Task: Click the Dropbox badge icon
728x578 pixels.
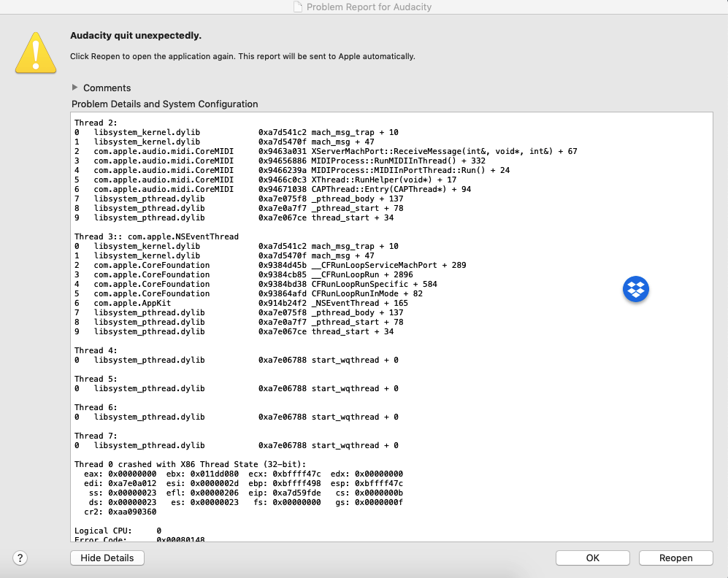Action: [635, 289]
